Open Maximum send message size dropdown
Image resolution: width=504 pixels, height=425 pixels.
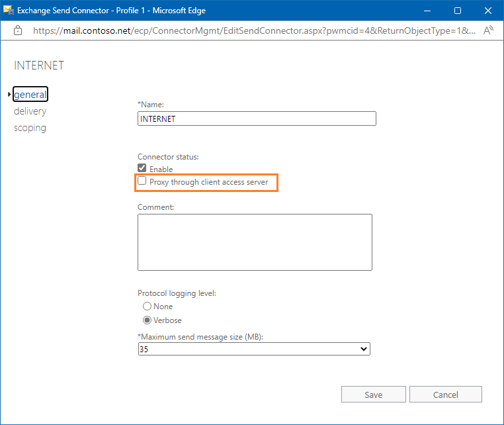(x=254, y=349)
